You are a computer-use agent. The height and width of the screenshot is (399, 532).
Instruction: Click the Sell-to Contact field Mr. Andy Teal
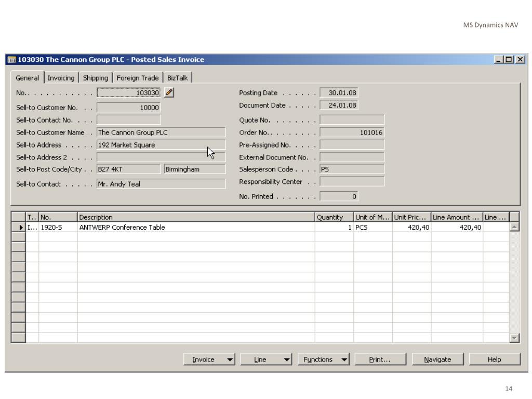pos(161,184)
